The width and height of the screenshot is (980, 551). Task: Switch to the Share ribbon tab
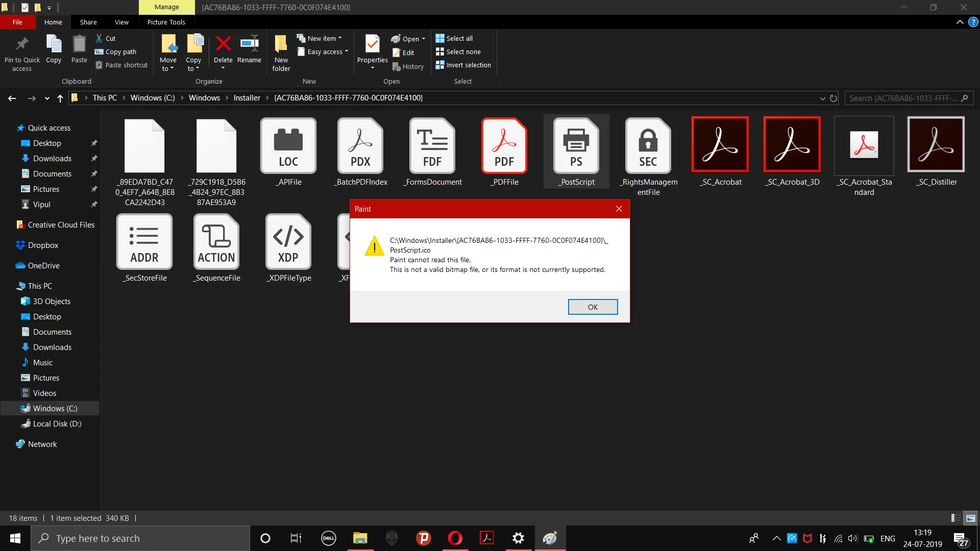88,22
